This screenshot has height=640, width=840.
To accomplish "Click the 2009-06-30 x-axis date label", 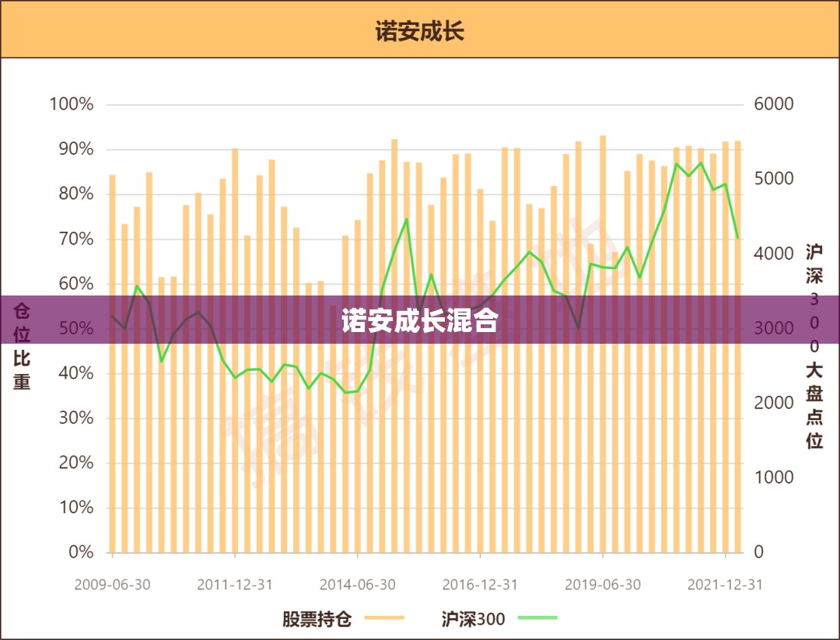I will (113, 584).
